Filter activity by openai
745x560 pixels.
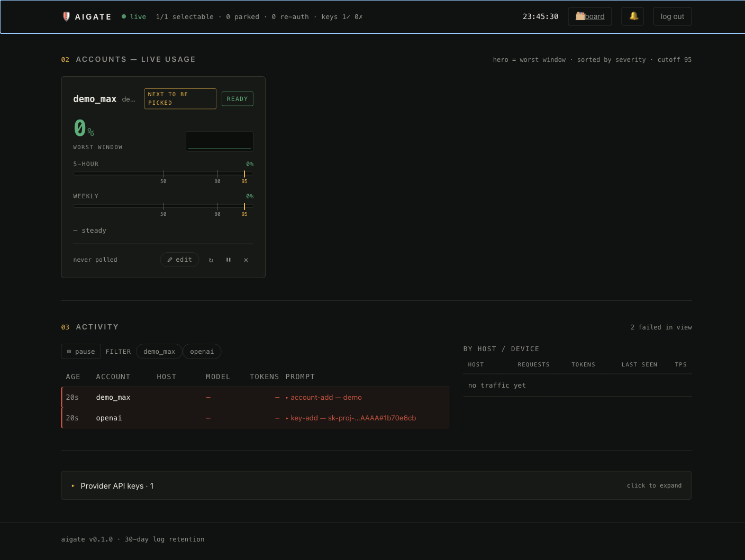tap(202, 352)
